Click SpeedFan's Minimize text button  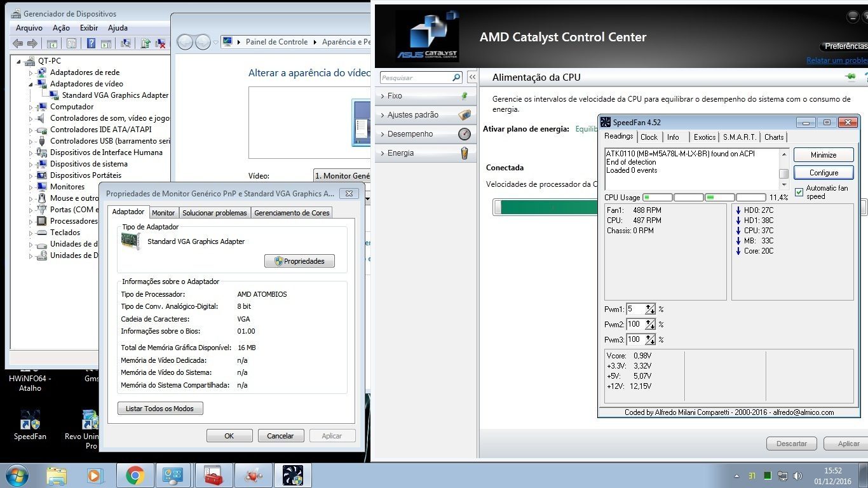coord(824,155)
